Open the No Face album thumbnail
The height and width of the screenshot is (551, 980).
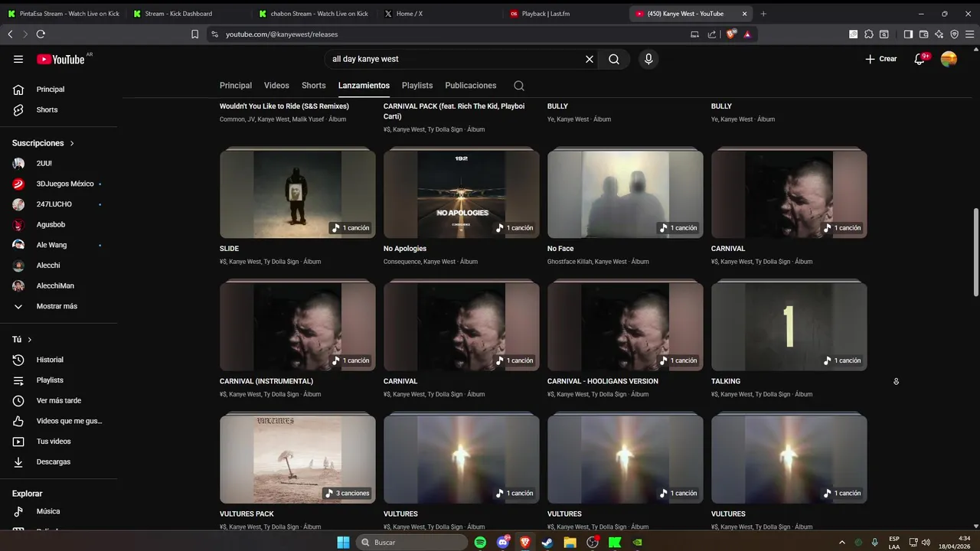click(626, 194)
